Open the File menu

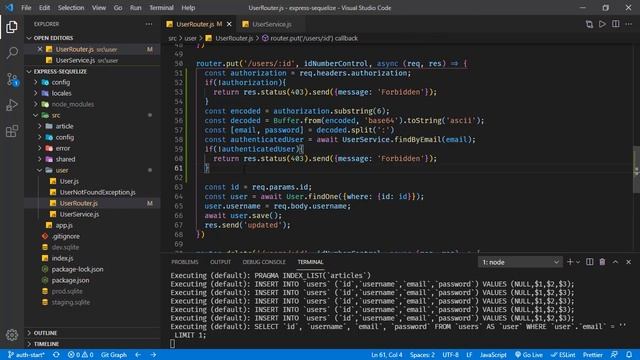pos(26,8)
